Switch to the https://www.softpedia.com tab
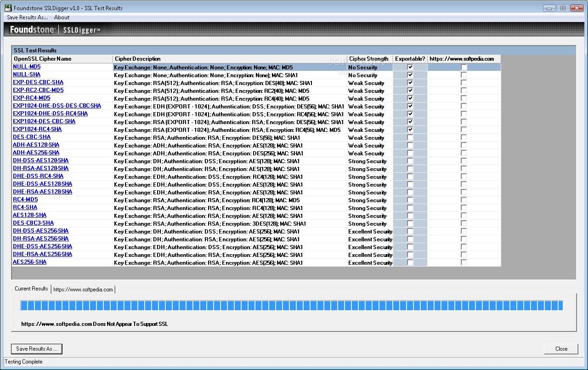 point(83,289)
